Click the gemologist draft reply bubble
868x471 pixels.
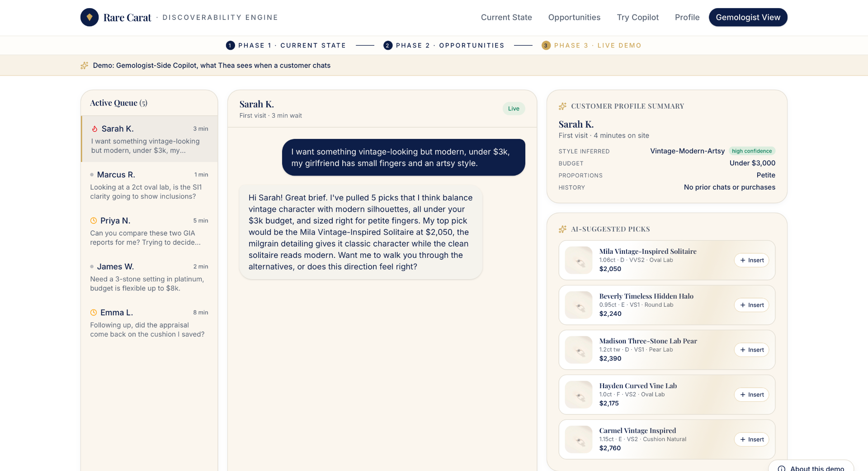[361, 232]
